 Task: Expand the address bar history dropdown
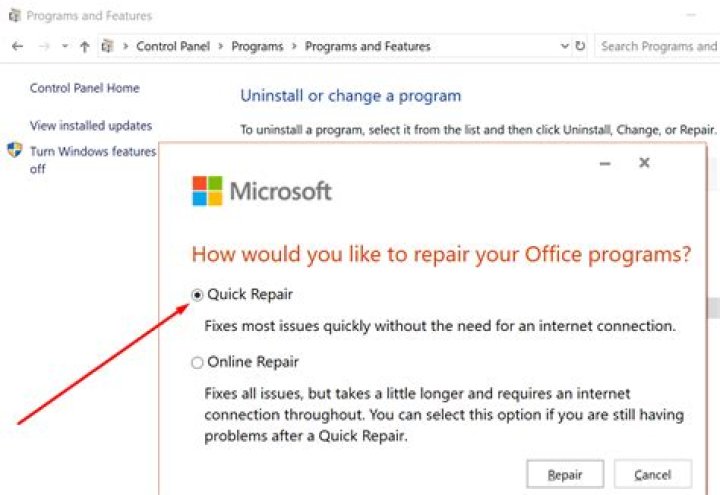click(564, 46)
